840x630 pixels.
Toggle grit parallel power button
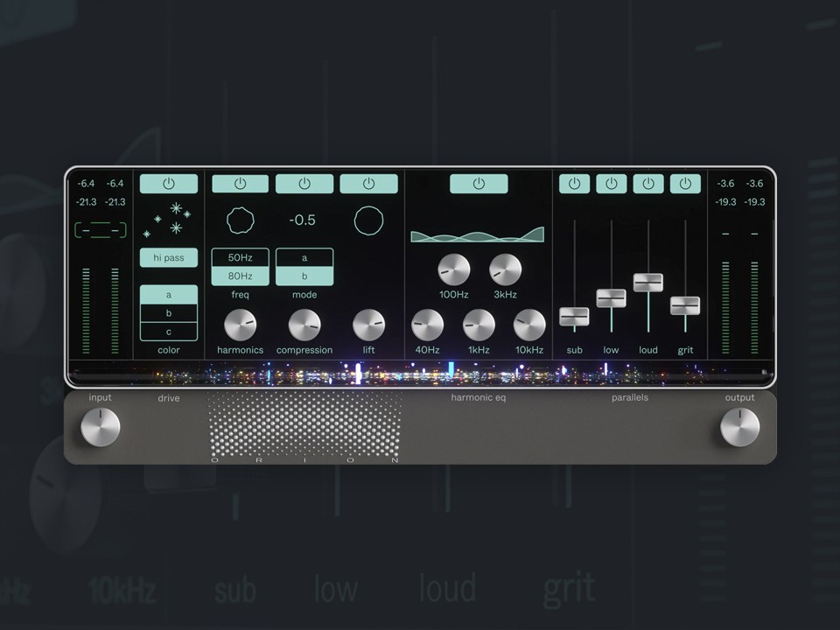(x=685, y=184)
